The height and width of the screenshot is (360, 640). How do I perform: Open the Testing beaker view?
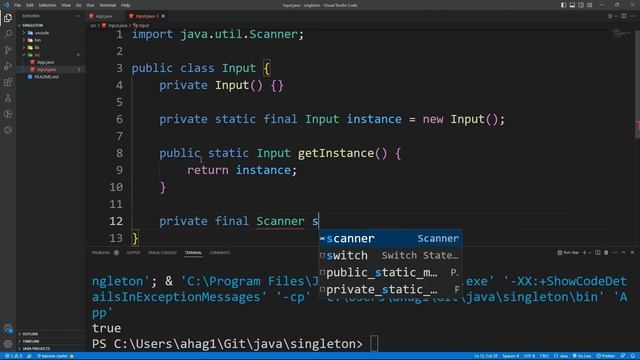pyautogui.click(x=8, y=98)
